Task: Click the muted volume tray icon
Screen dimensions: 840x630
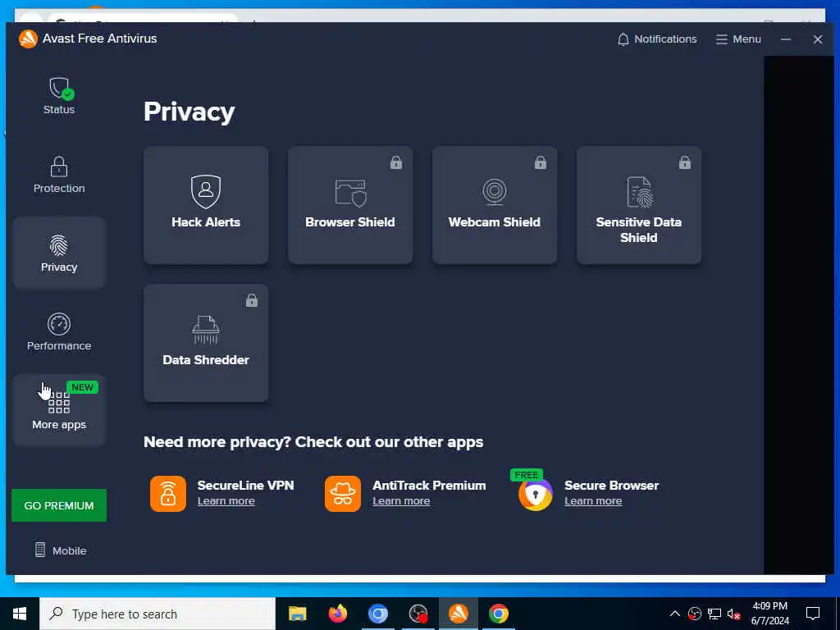Action: 734,614
